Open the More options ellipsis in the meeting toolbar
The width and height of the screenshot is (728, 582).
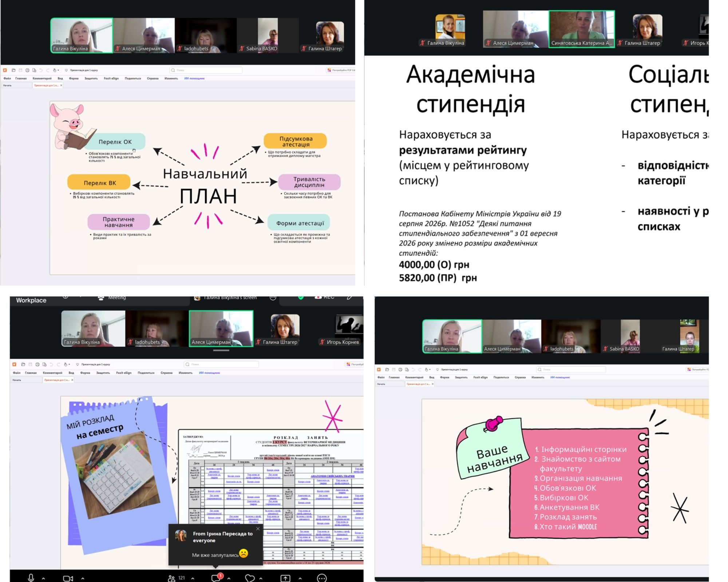322,578
